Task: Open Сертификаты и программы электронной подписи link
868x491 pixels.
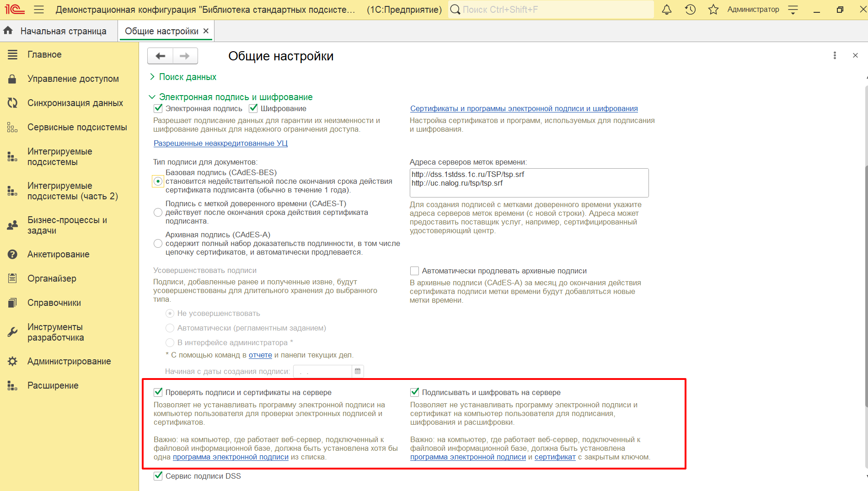Action: [x=524, y=108]
